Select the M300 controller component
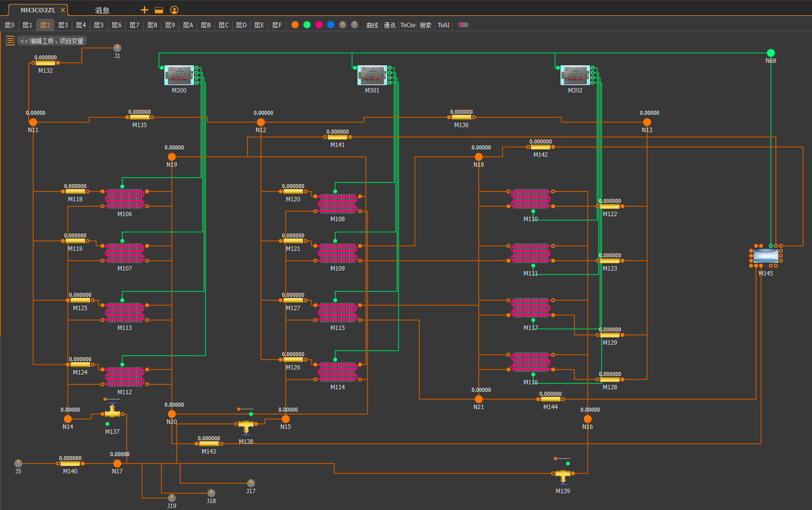The width and height of the screenshot is (812, 510). coord(179,75)
